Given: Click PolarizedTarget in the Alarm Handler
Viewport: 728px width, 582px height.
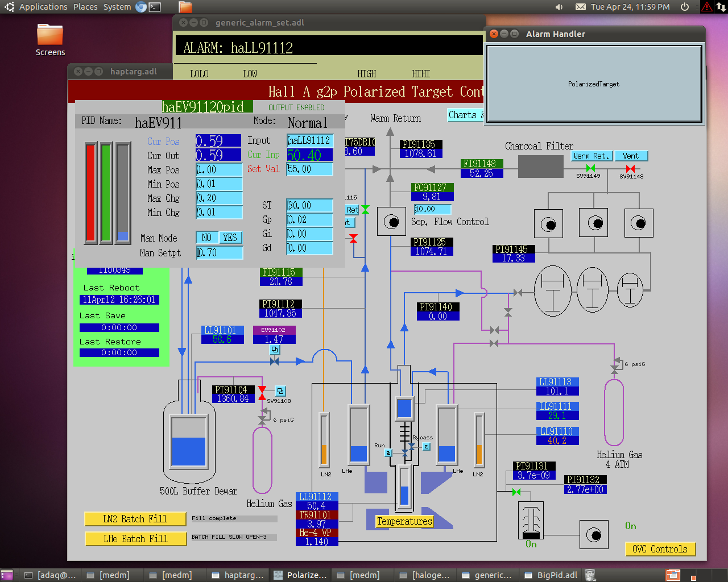Looking at the screenshot, I should (x=594, y=84).
